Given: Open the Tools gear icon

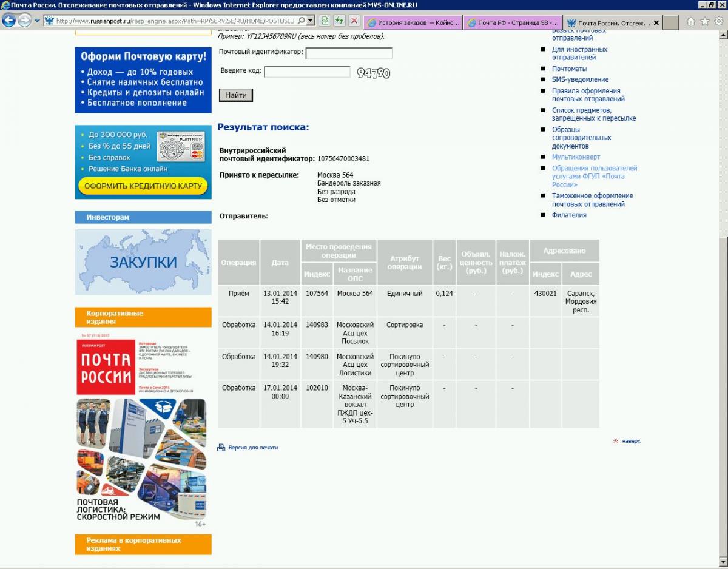Looking at the screenshot, I should click(x=719, y=21).
